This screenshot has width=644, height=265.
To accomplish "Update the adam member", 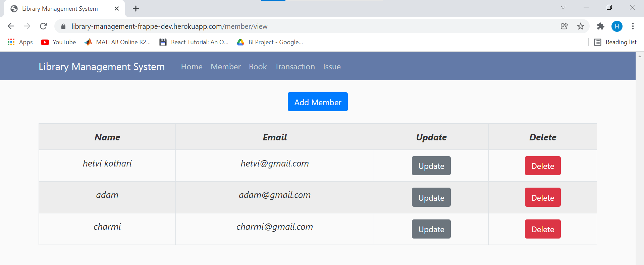I will click(x=431, y=197).
